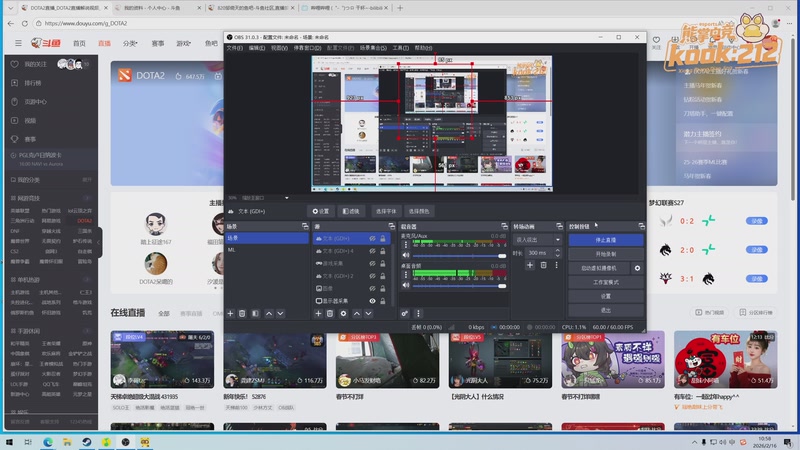The height and width of the screenshot is (450, 800).
Task: Open source properties via 设置 gear button
Action: (321, 211)
